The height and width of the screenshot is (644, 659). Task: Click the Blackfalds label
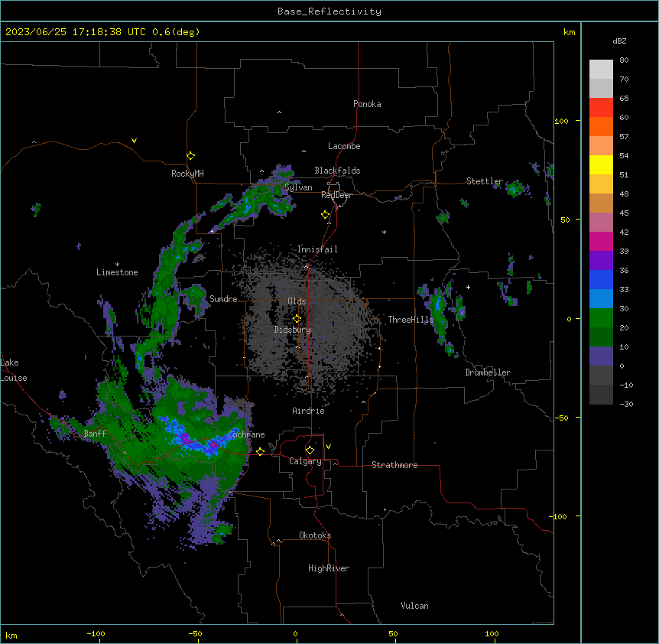coord(337,171)
